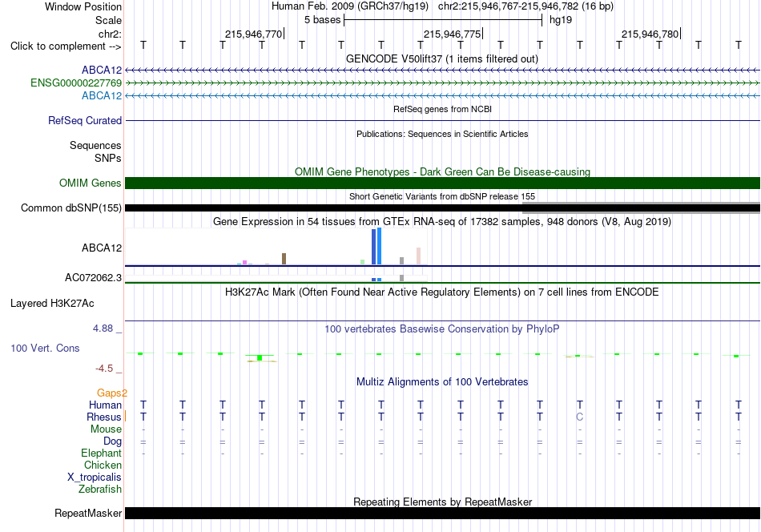Click the 'RefSeq genes from NCBI' title
Viewport: 761px width, 532px height.
coord(442,109)
